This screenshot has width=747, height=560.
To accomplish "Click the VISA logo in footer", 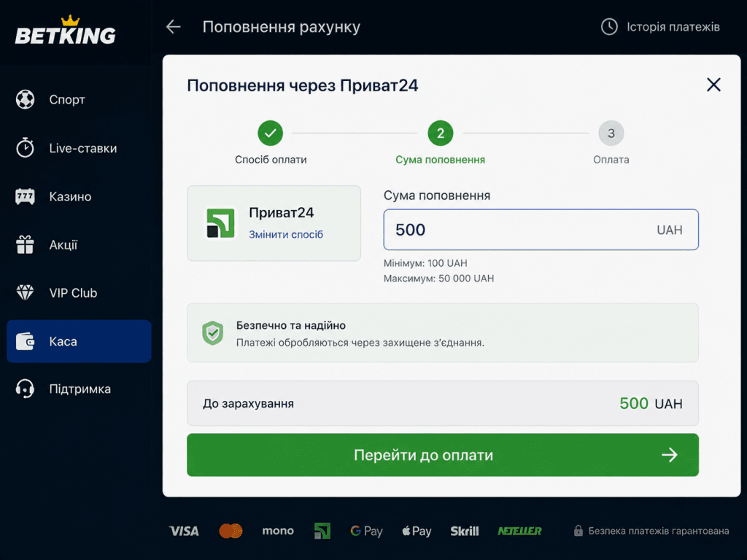I will 184,531.
